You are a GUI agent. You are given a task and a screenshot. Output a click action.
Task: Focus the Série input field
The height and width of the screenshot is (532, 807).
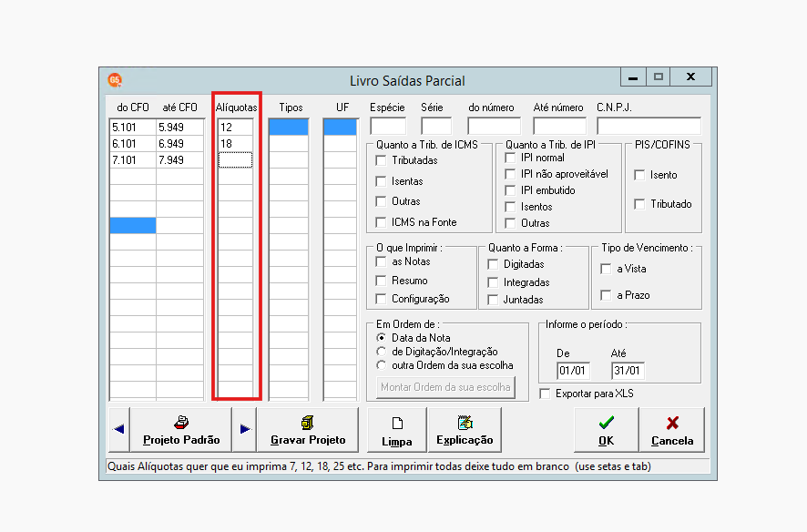[x=436, y=126]
